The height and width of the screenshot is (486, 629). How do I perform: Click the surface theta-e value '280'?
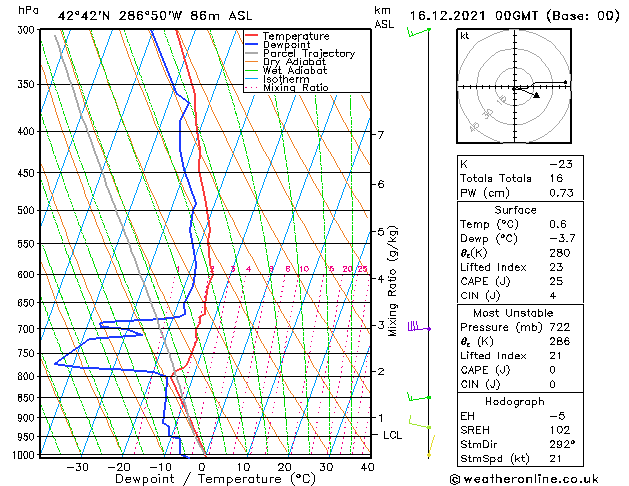pos(560,253)
